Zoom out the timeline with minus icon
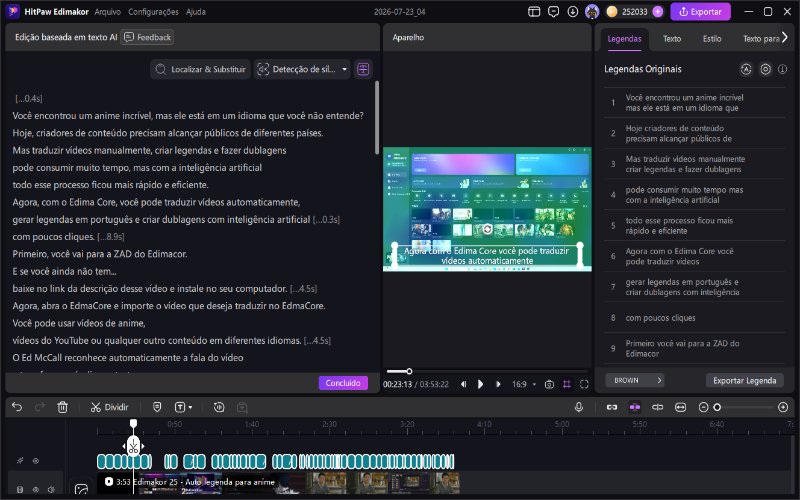This screenshot has height=500, width=800. click(x=703, y=407)
